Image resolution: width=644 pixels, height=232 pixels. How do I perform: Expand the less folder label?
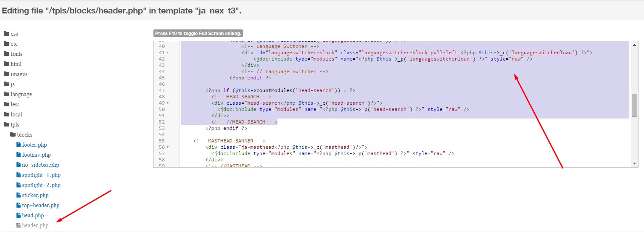pos(15,105)
